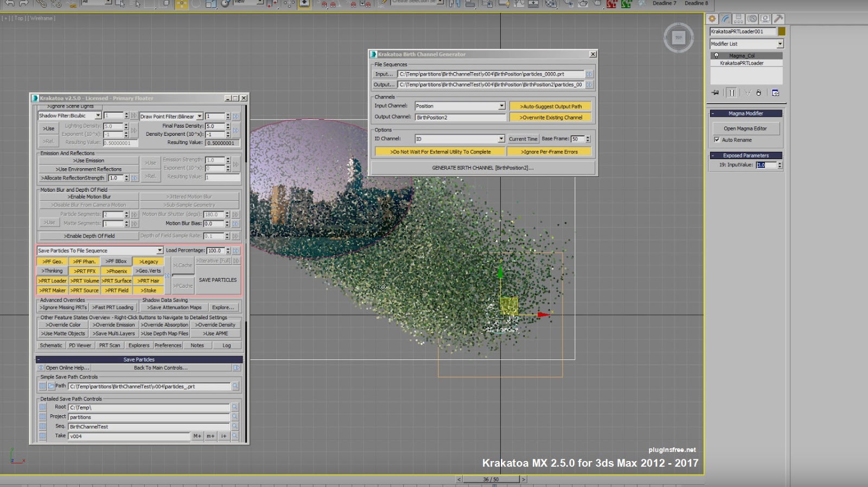Screen dimensions: 868x487
Task: Open the Utilities hammer tab
Action: pos(778,18)
